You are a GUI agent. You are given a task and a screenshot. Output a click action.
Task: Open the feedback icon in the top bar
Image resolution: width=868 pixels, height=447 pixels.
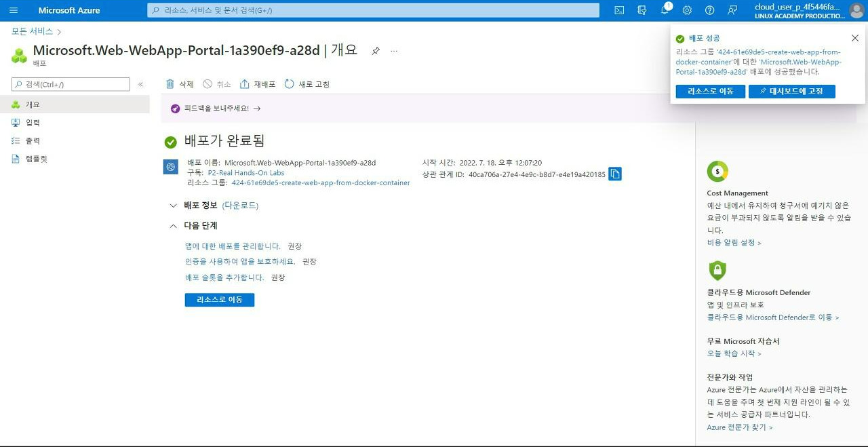coord(732,10)
